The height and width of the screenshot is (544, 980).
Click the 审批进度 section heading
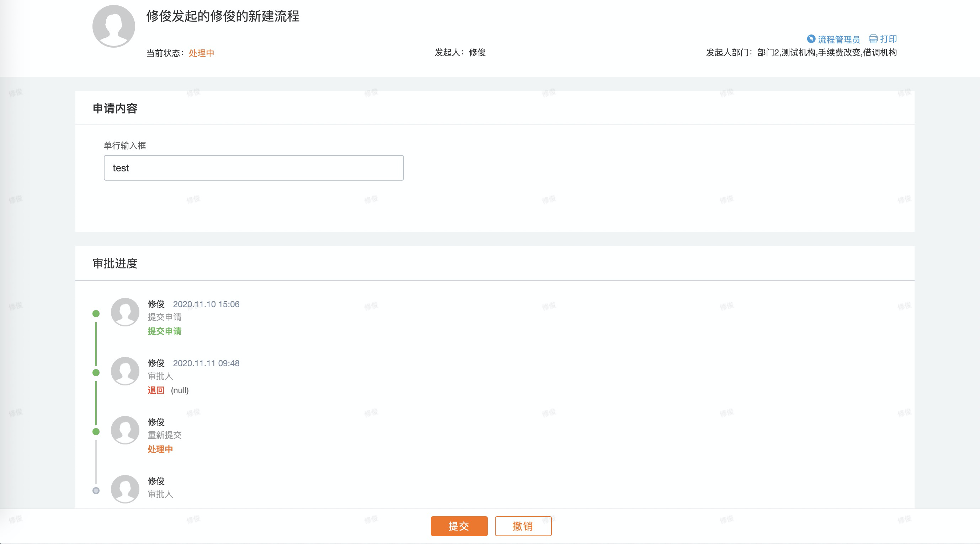(x=115, y=263)
